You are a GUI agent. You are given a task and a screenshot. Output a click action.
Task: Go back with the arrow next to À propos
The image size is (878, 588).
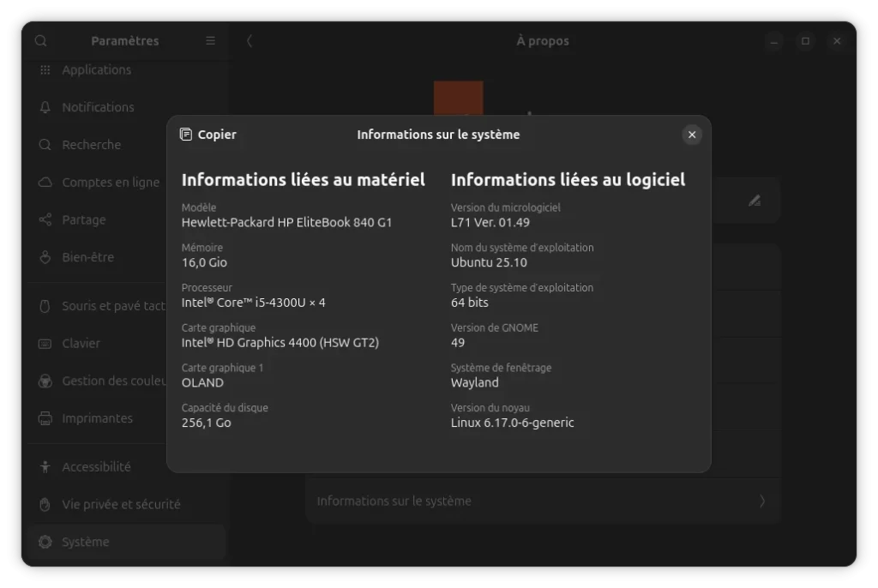point(250,41)
